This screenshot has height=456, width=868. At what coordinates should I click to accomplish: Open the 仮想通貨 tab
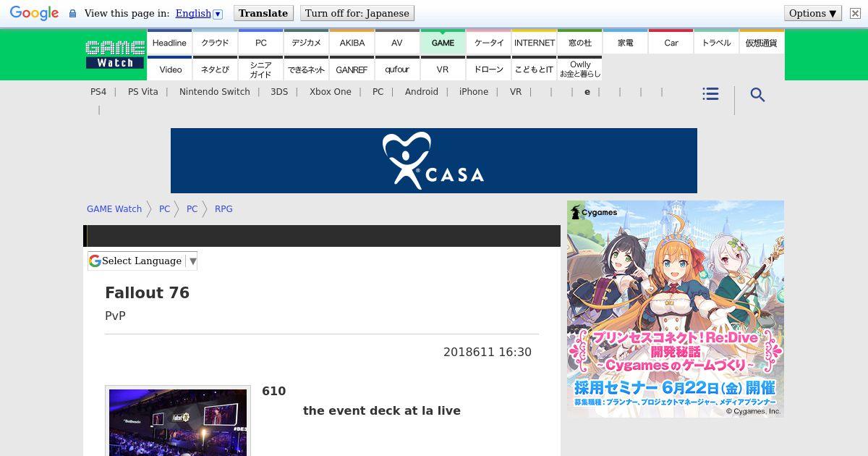(762, 42)
